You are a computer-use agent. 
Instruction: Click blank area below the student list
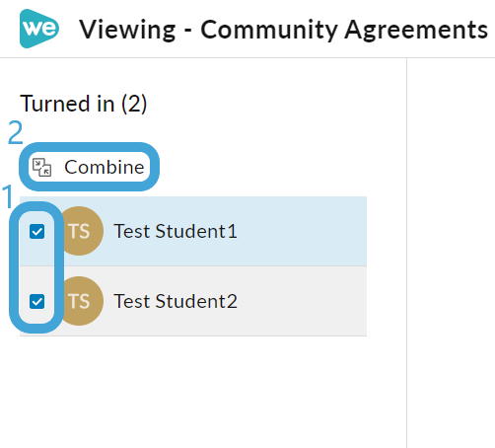tap(193, 392)
